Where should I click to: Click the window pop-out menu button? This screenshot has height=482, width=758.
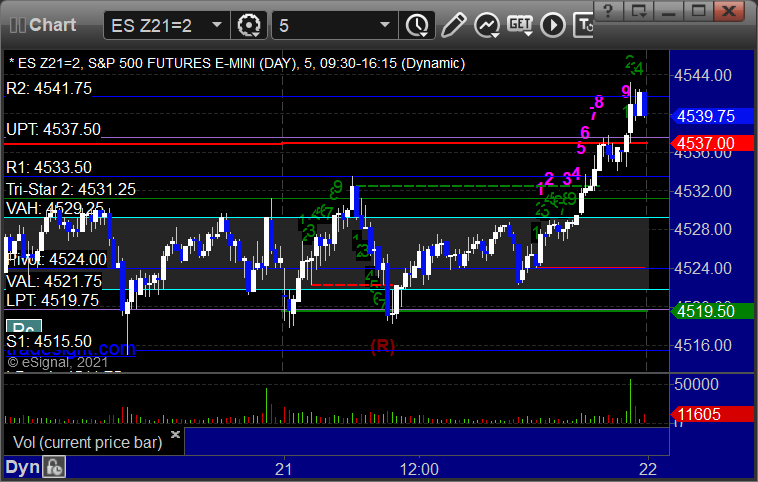[x=639, y=11]
